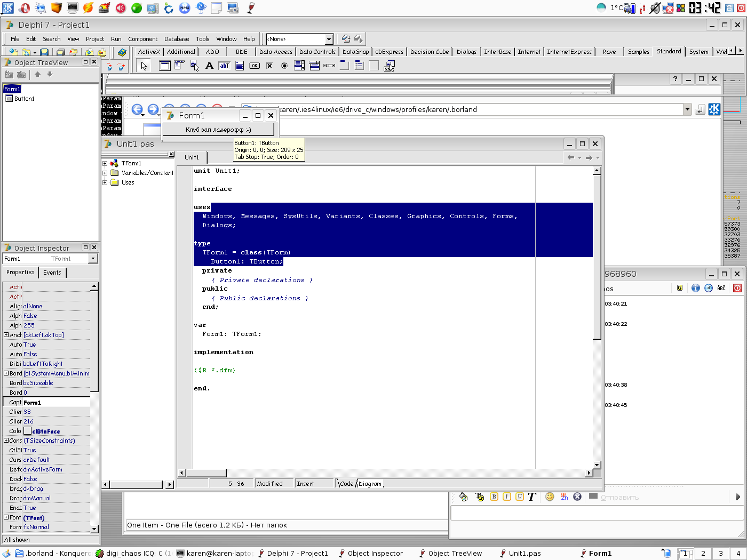Pick the Frames component in Standard palette

(165, 66)
